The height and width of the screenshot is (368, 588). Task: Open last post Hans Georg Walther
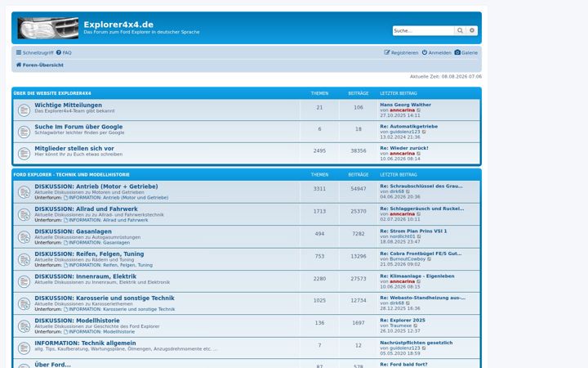click(x=405, y=105)
